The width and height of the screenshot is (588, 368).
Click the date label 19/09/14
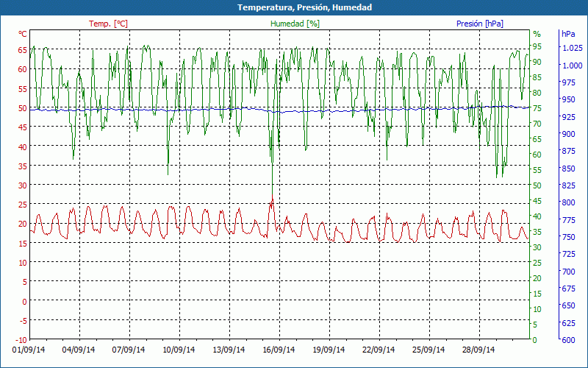tap(329, 350)
